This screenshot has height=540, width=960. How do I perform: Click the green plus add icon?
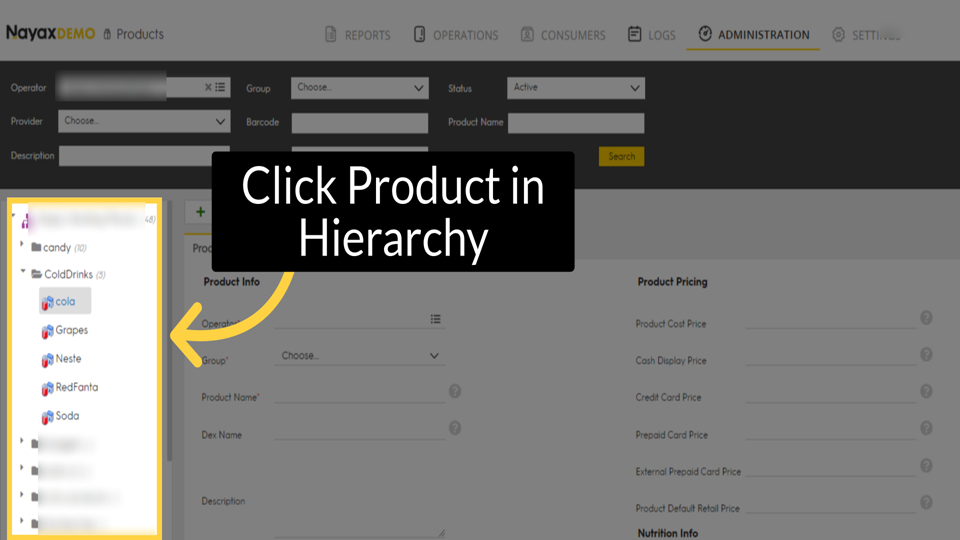click(x=200, y=212)
